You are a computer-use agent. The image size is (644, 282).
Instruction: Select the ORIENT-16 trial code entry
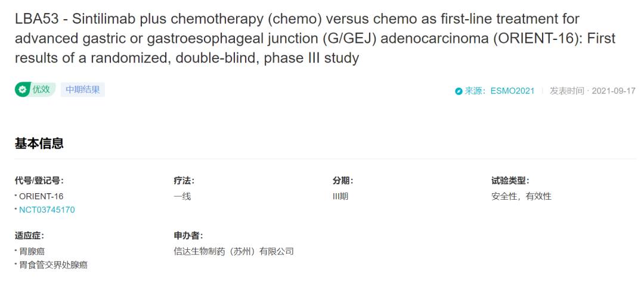coord(41,196)
